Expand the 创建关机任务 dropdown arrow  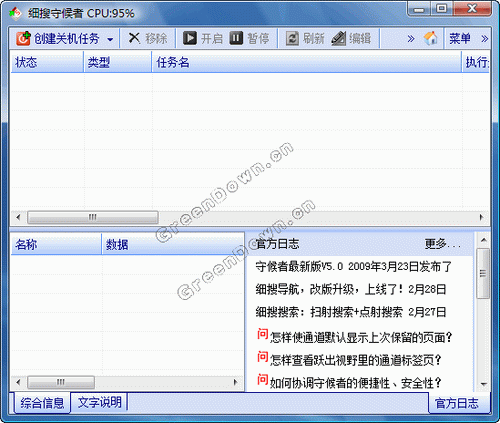(110, 39)
